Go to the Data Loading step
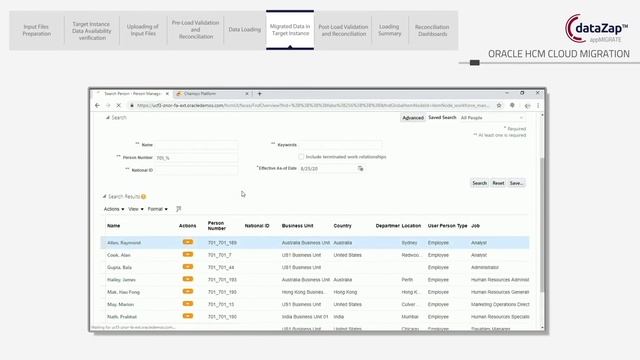Image resolution: width=640 pixels, height=360 pixels. [244, 29]
